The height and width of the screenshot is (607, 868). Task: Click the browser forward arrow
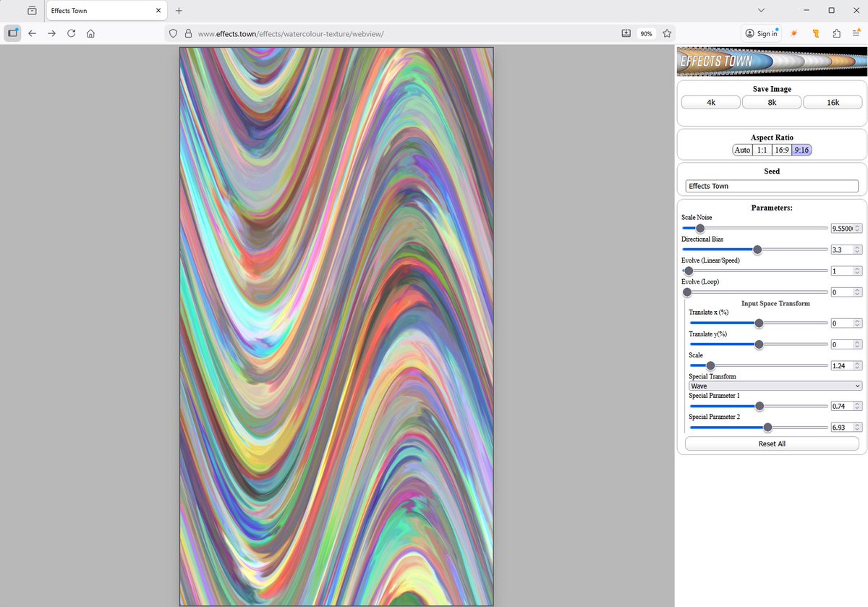[x=51, y=33]
